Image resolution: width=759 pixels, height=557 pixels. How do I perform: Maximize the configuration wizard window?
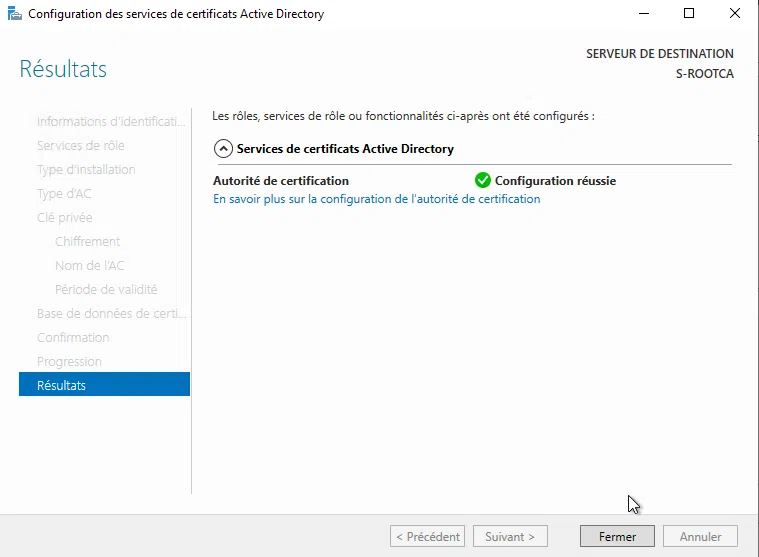(689, 14)
